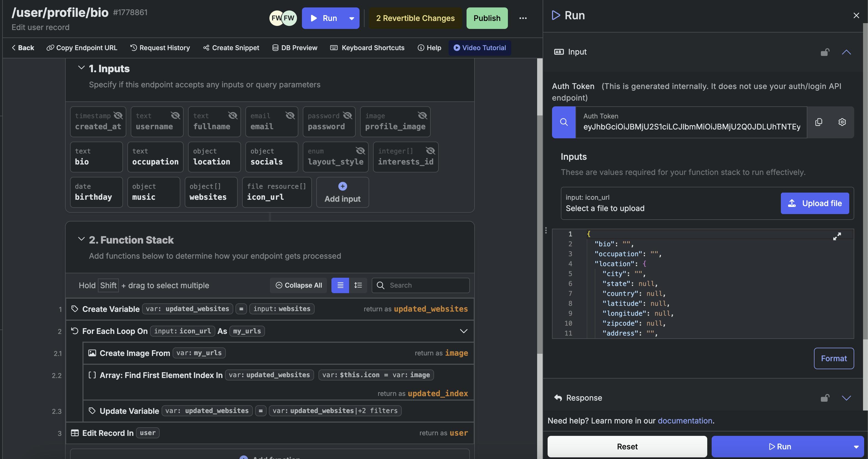The height and width of the screenshot is (459, 868).
Task: Open 2 Revertible Changes
Action: click(415, 18)
